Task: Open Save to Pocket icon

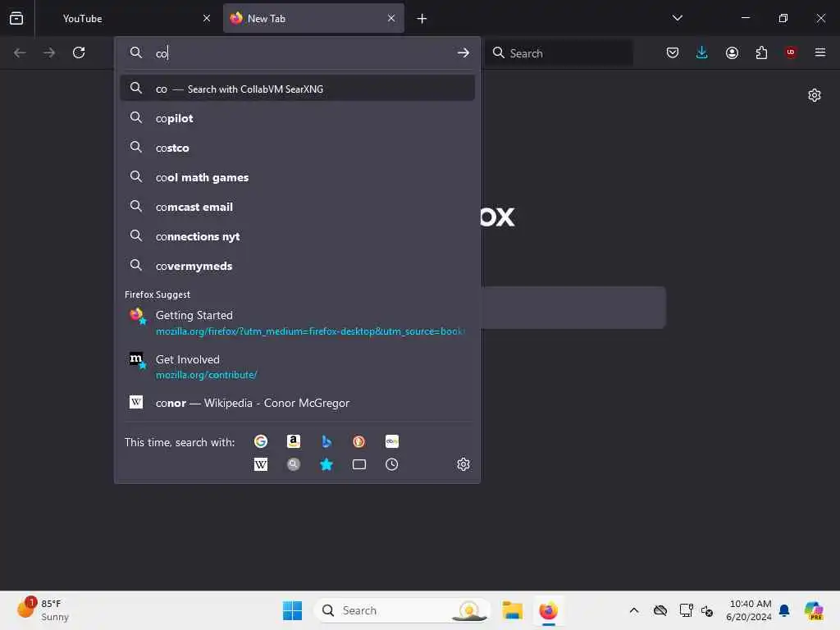Action: tap(673, 52)
